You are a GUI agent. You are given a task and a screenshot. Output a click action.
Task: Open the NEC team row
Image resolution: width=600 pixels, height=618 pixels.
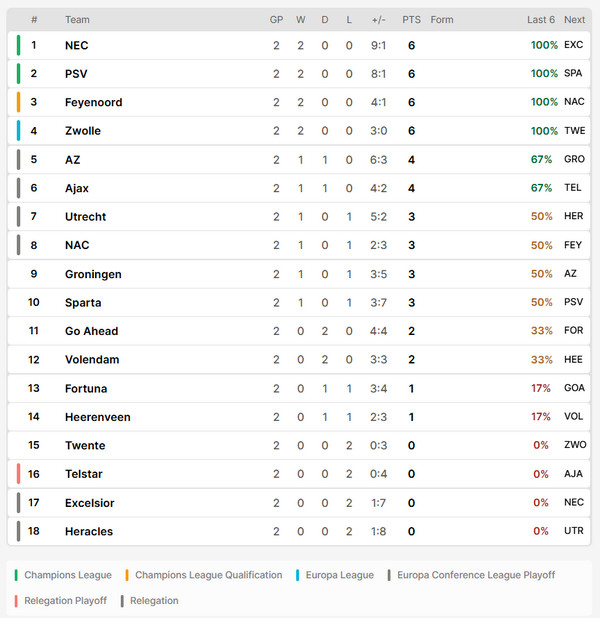click(x=299, y=45)
